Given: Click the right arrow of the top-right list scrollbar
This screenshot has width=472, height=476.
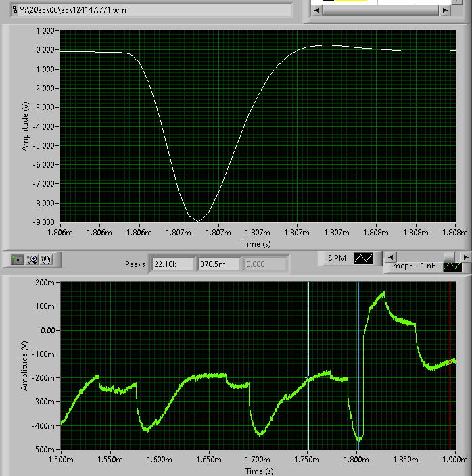Looking at the screenshot, I should (x=445, y=10).
